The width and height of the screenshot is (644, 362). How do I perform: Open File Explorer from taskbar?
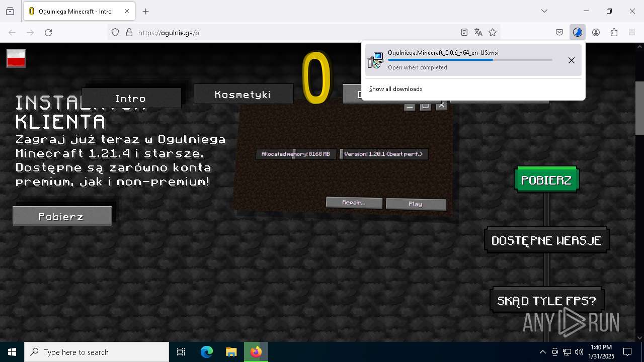click(x=231, y=352)
